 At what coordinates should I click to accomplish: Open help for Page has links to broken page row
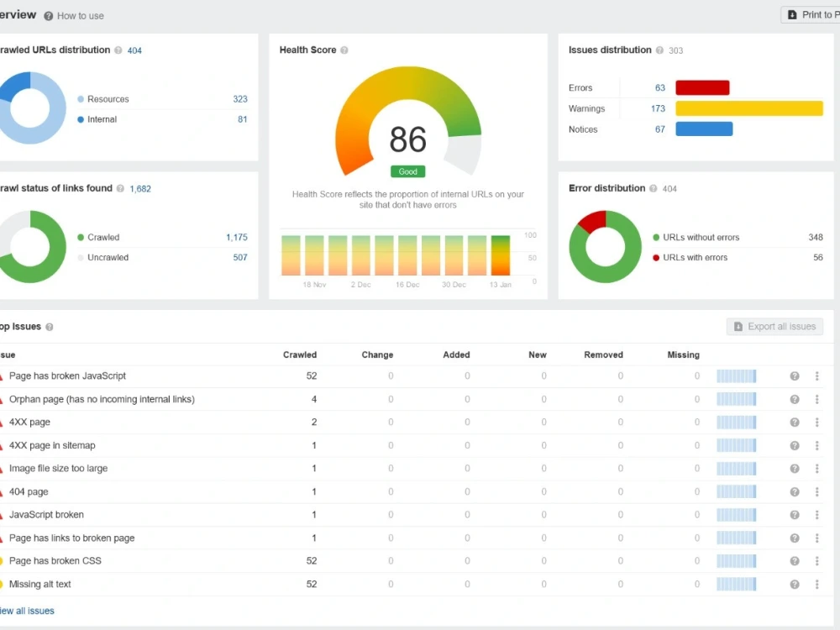795,538
